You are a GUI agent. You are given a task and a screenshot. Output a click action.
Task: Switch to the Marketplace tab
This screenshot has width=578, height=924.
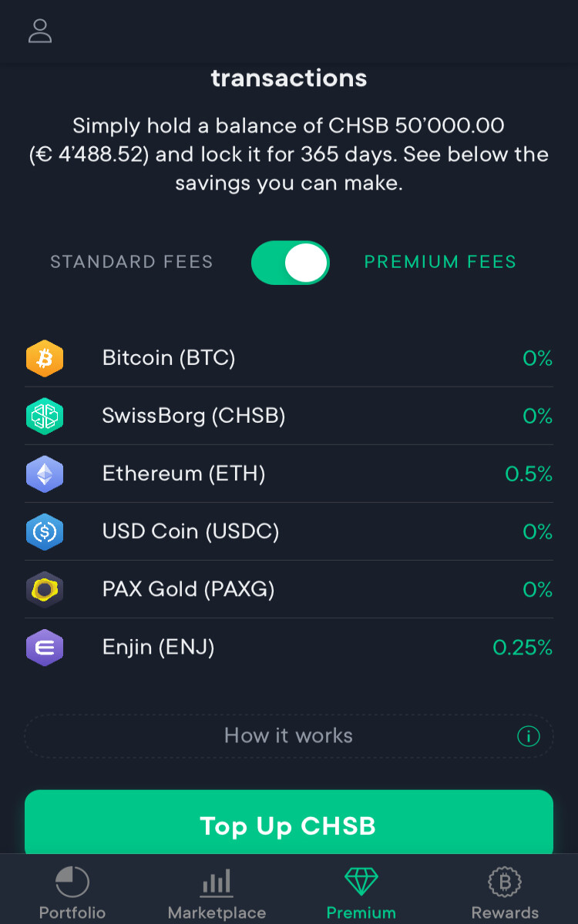(217, 893)
